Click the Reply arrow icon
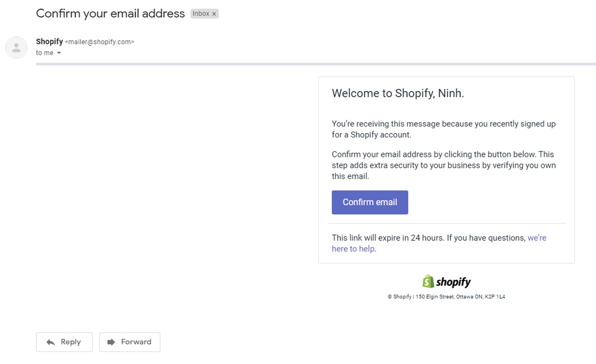 tap(50, 342)
